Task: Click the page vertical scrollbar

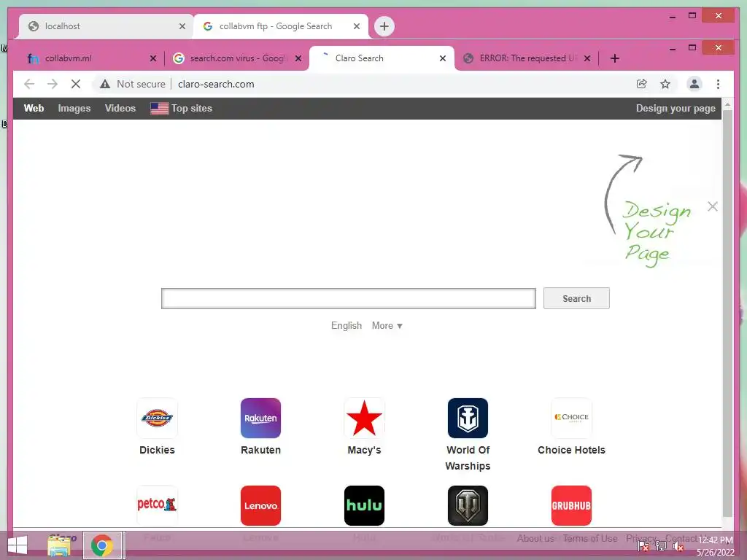Action: point(727,314)
